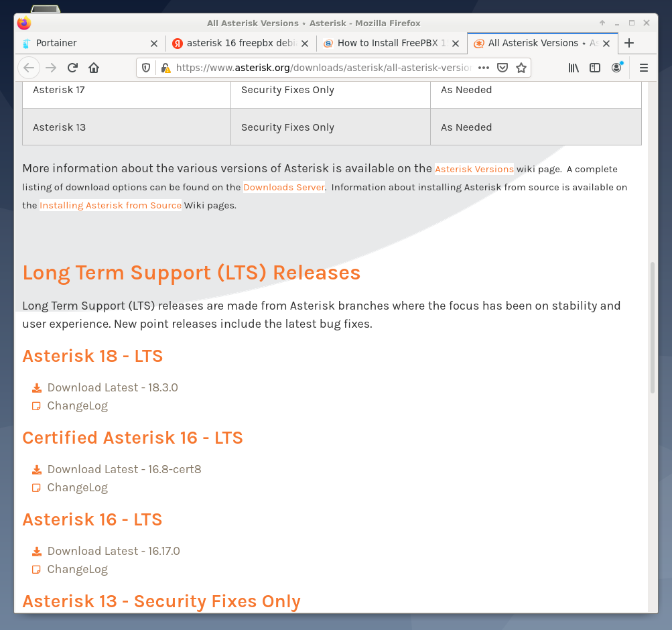Open the Library bookmarks and history icon
Image resolution: width=672 pixels, height=630 pixels.
pyautogui.click(x=574, y=68)
